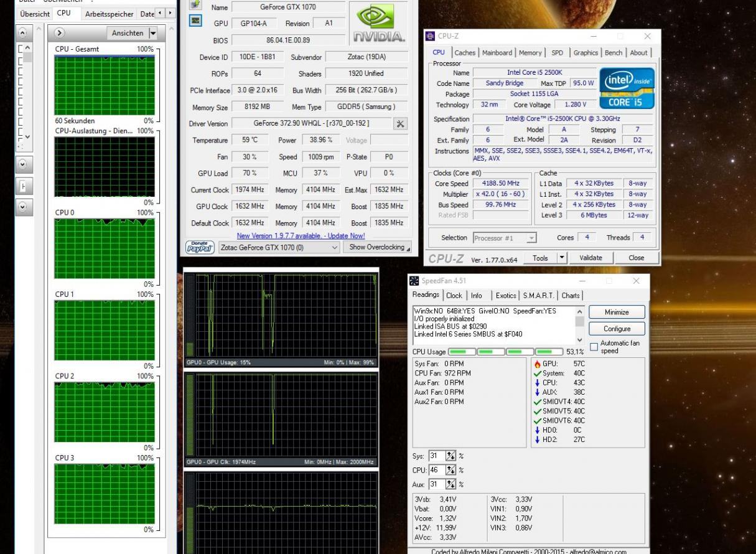Switch to the Arbeitsspeicher tab
Viewport: 756px width, 554px height.
tap(110, 14)
